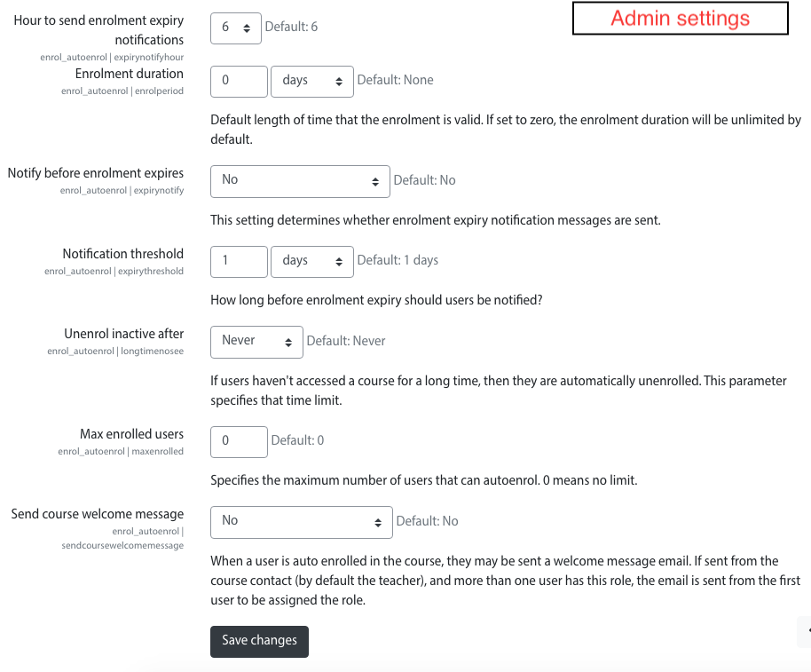Click the Enrolment duration number field
The width and height of the screenshot is (811, 672).
click(x=239, y=81)
